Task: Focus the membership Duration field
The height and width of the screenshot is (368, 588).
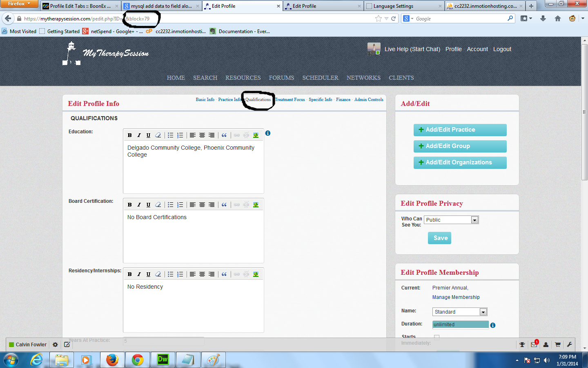Action: point(461,325)
